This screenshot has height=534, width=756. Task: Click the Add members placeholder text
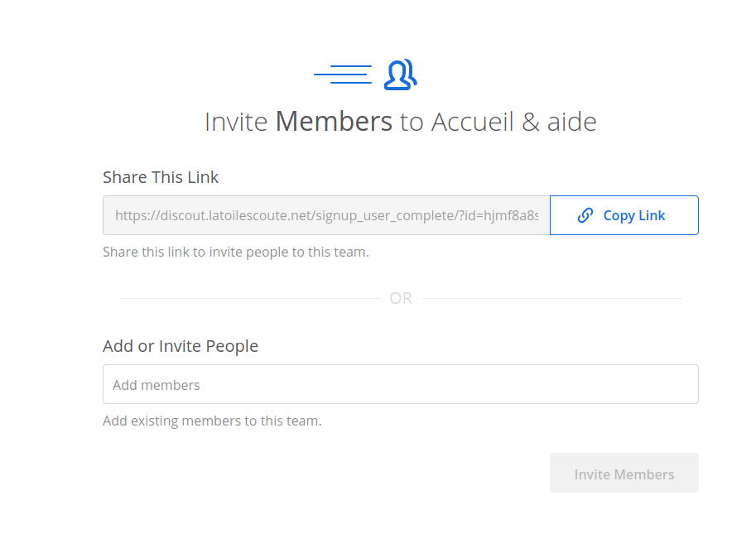[156, 385]
